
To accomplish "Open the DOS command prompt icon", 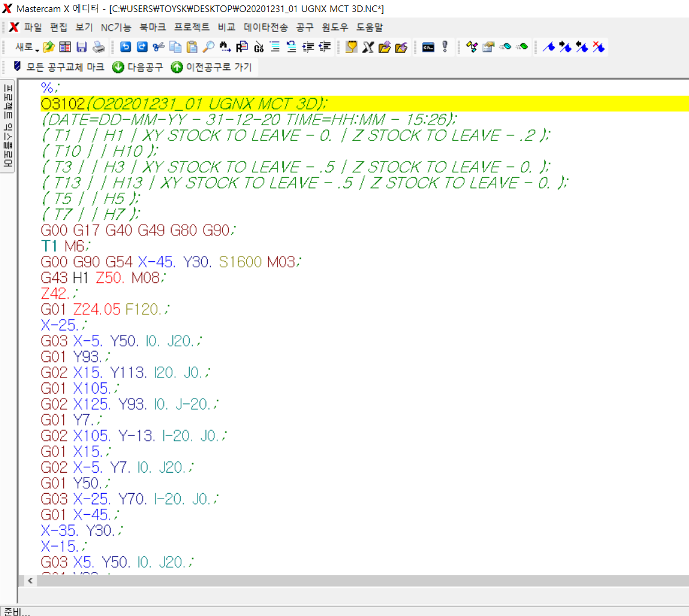I will coord(428,47).
